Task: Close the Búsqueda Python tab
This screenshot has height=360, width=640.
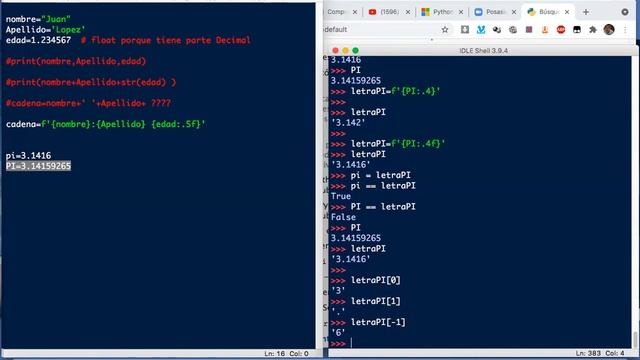Action: tap(567, 12)
